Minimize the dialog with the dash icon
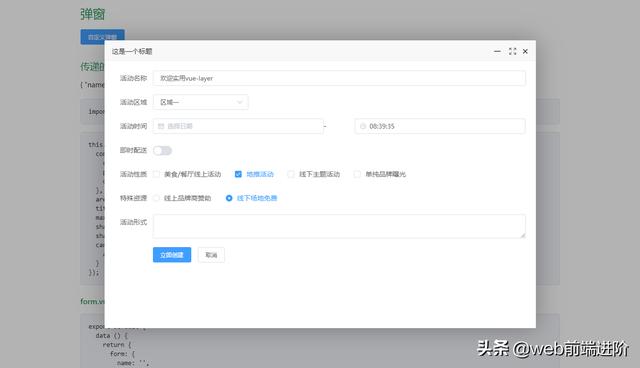Image resolution: width=640 pixels, height=368 pixels. (x=497, y=51)
